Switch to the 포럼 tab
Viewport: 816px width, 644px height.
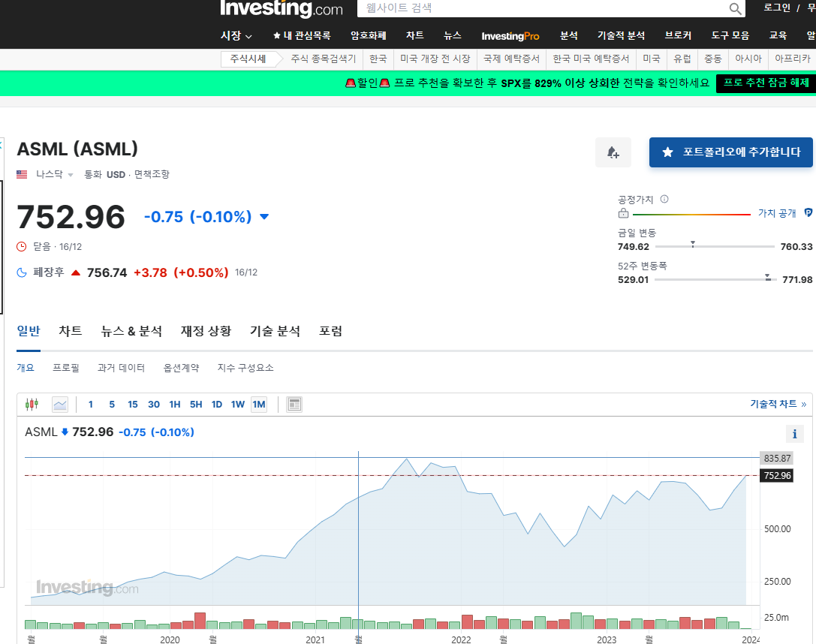tap(330, 331)
